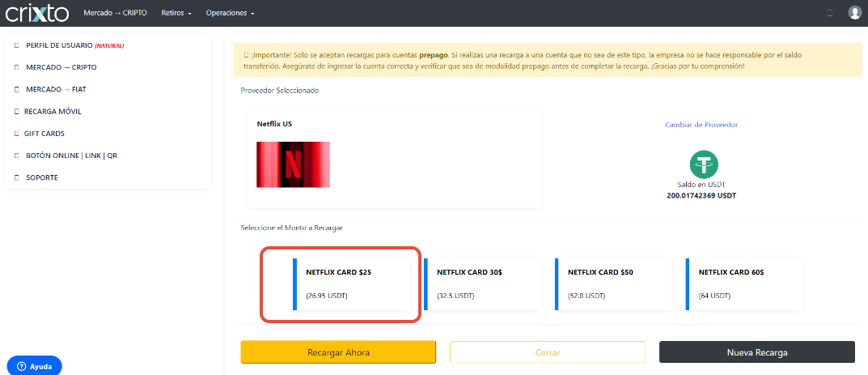Click the Saldo en USDT label
This screenshot has height=375, width=868.
(702, 185)
